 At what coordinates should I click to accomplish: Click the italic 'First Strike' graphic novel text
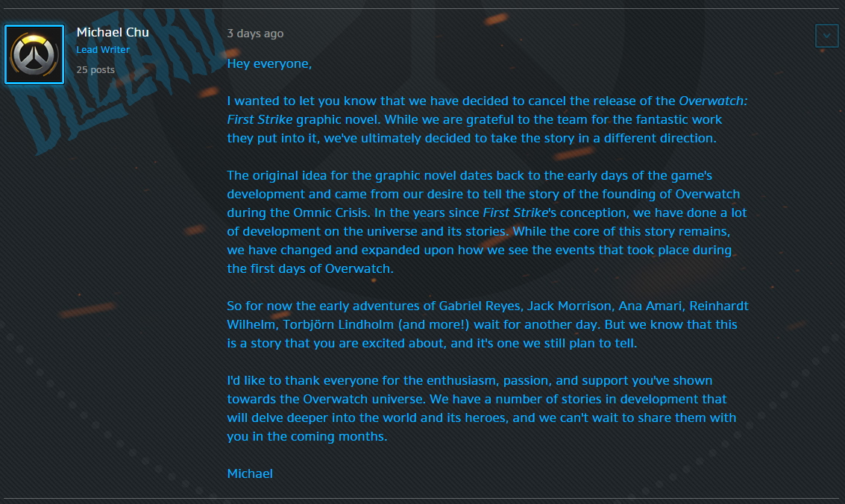[260, 119]
